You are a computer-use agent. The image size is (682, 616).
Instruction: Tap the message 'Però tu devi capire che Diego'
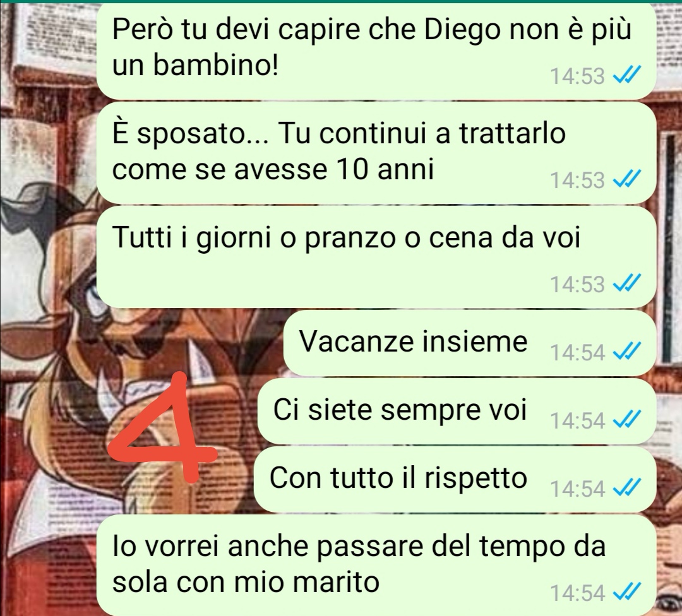(376, 51)
